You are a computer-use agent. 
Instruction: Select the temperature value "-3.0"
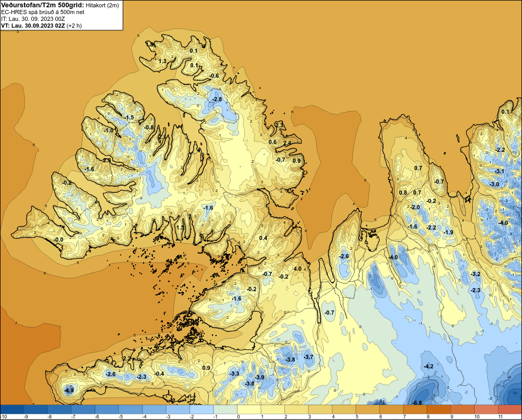(x=494, y=184)
